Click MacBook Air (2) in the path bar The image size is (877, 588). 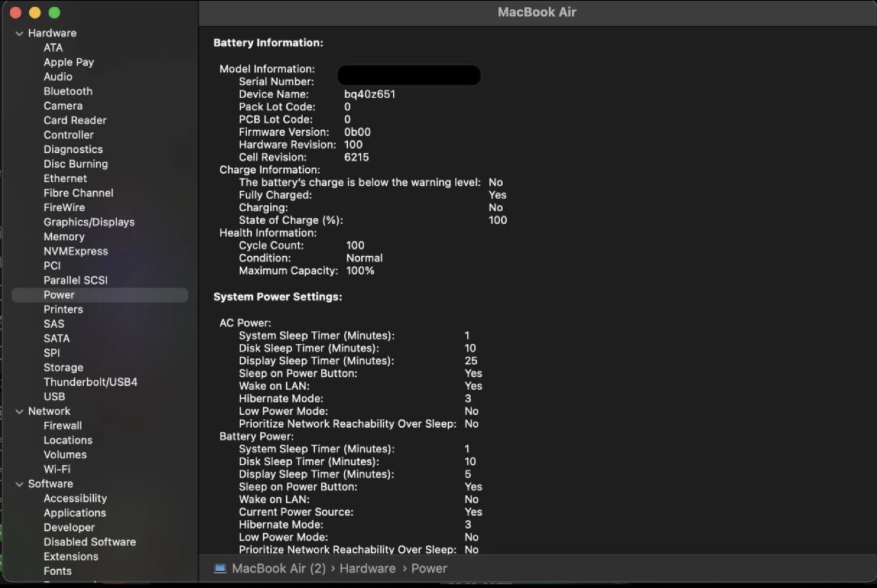pyautogui.click(x=279, y=569)
